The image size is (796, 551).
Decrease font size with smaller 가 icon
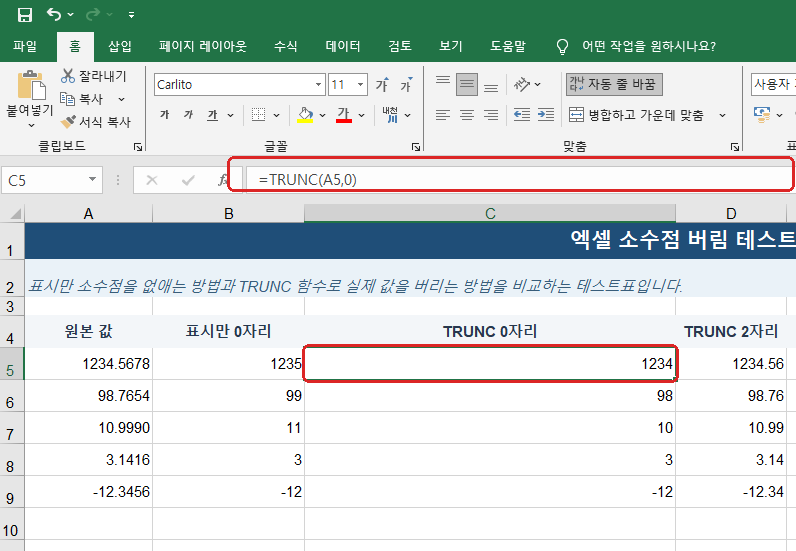(x=406, y=84)
